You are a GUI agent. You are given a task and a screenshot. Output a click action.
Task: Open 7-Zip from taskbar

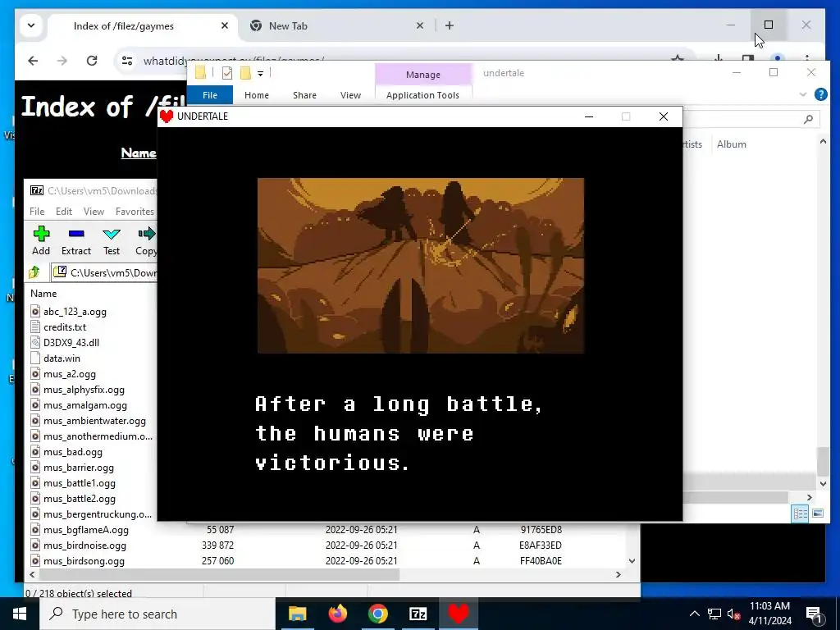[x=418, y=614]
